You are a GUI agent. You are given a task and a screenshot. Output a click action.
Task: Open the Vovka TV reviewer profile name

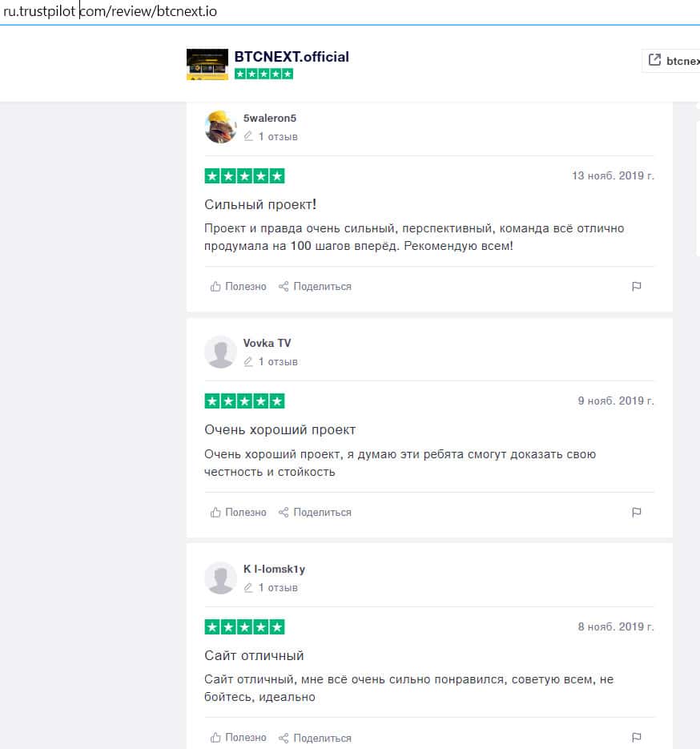(267, 343)
